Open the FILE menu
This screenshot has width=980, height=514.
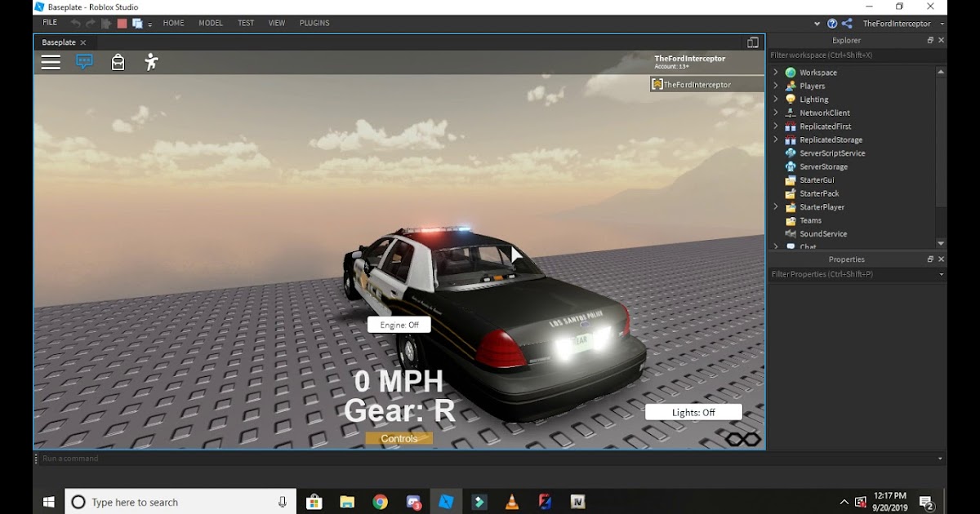pos(50,23)
